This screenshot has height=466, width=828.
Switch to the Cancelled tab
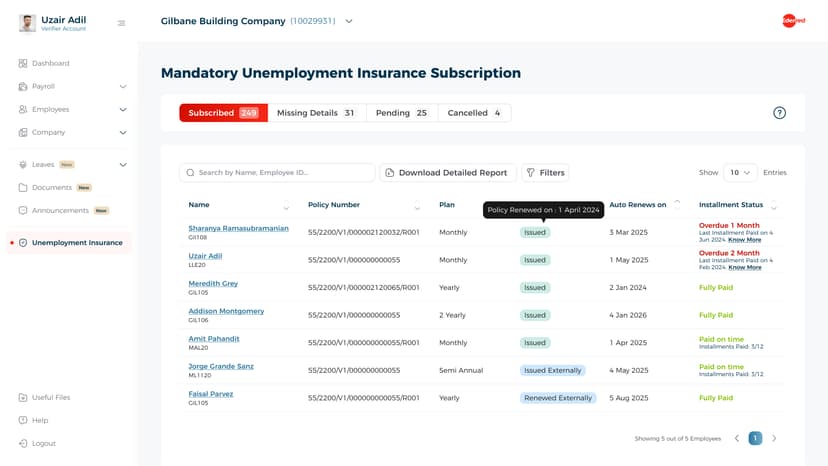474,113
